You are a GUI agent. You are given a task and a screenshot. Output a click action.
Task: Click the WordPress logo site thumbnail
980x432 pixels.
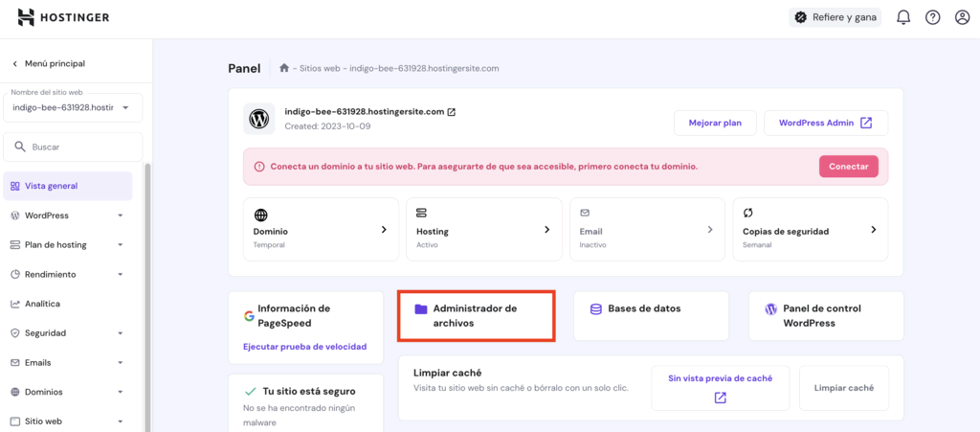(258, 119)
